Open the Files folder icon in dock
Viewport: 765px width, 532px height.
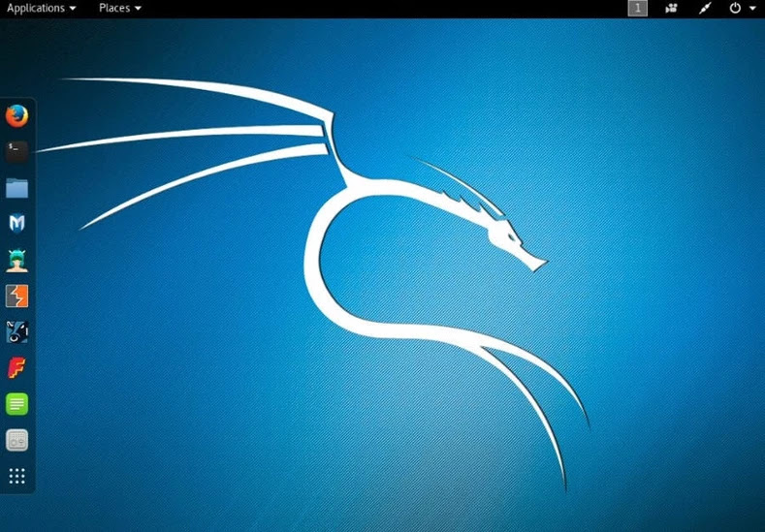[x=16, y=188]
